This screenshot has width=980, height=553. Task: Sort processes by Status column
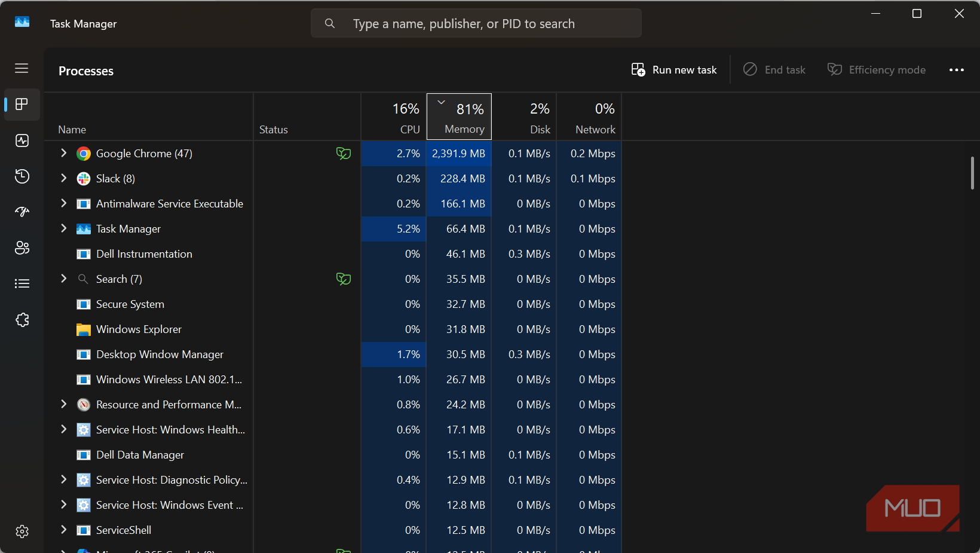[307, 117]
